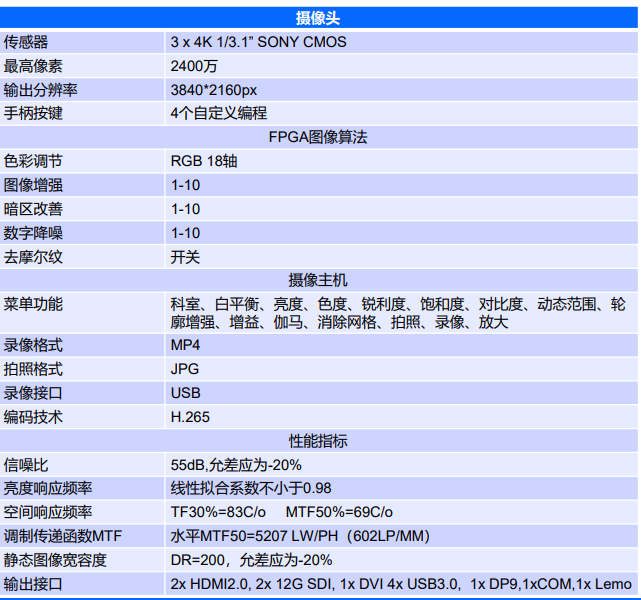
Task: Select the H.265 encoding value
Action: pyautogui.click(x=191, y=417)
